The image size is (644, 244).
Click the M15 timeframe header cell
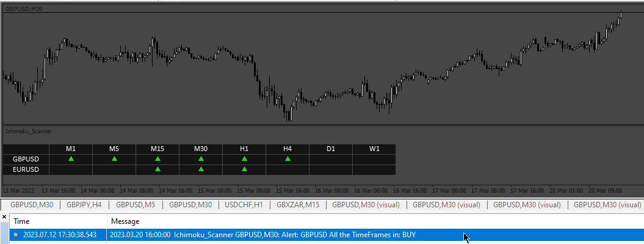(157, 149)
